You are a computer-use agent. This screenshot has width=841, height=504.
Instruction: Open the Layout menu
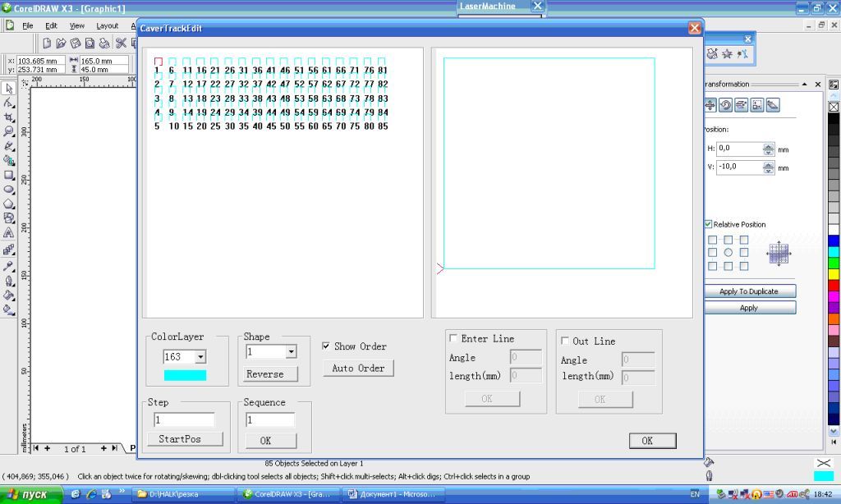click(107, 25)
